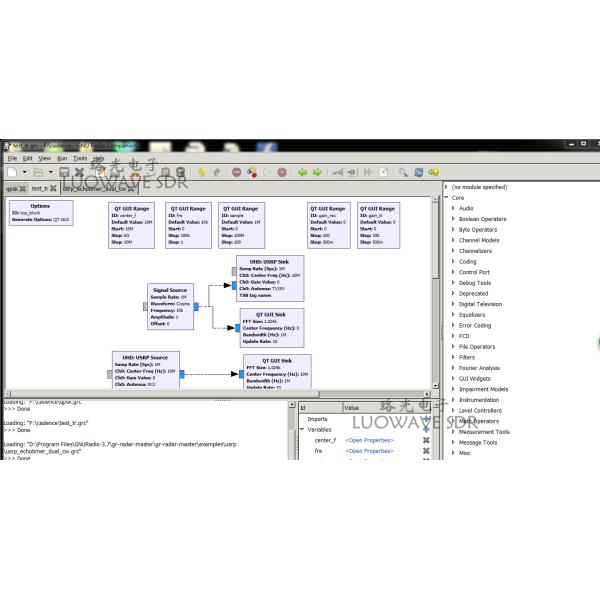Open Properties link for center_f variable
This screenshot has width=600, height=600.
tap(369, 440)
